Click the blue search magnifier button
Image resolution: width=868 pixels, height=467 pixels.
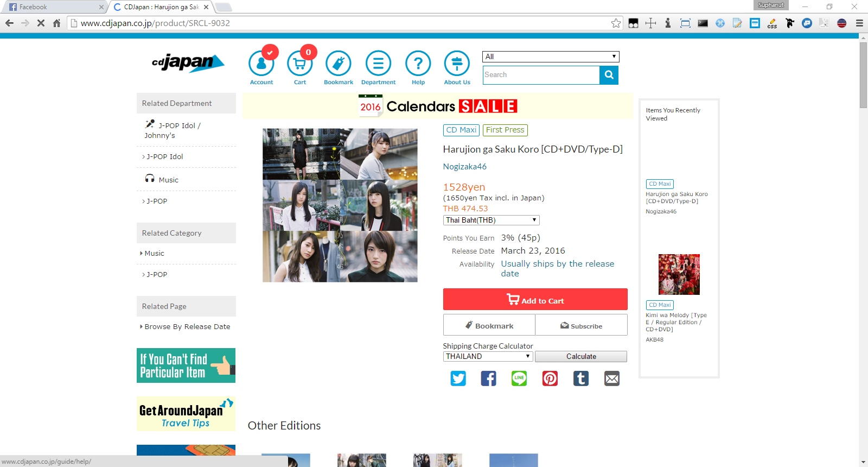coord(609,75)
